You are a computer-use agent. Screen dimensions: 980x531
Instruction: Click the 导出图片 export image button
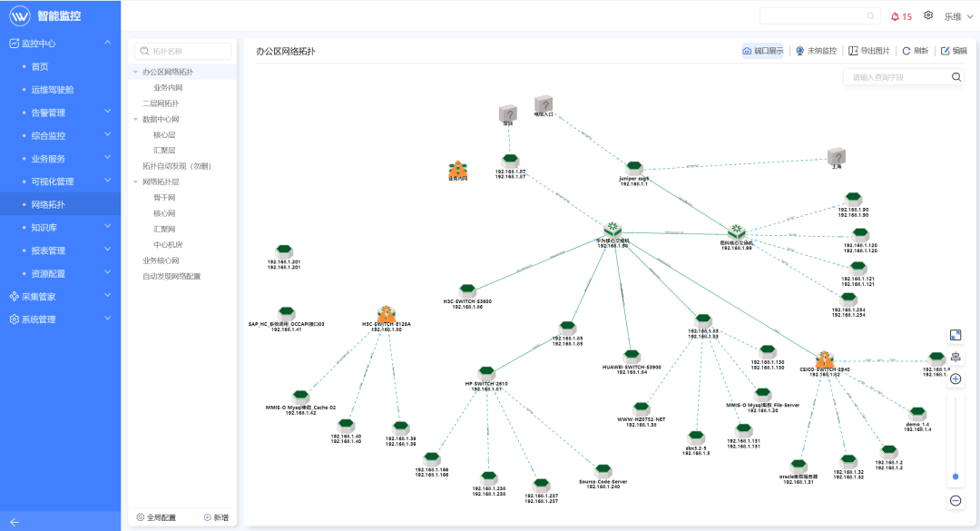(x=868, y=52)
